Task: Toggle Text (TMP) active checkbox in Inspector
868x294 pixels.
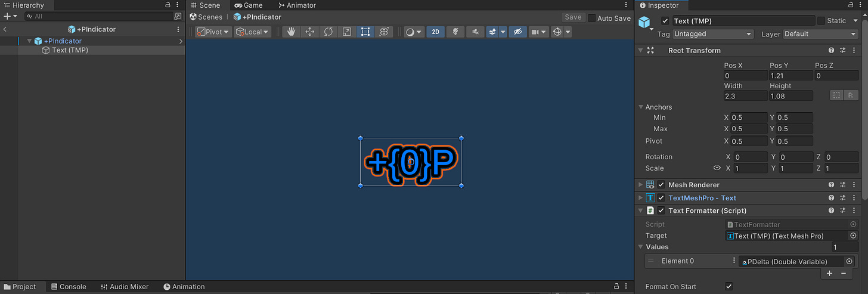Action: tap(665, 21)
